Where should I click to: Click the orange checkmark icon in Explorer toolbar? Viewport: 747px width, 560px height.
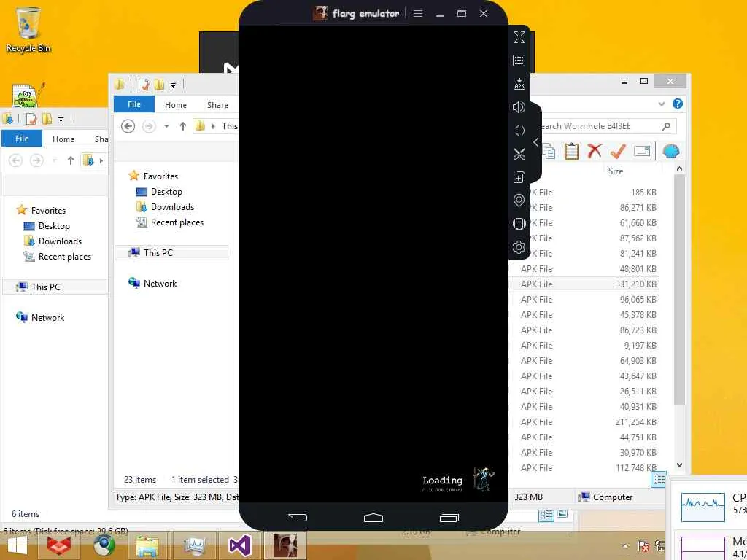(618, 151)
